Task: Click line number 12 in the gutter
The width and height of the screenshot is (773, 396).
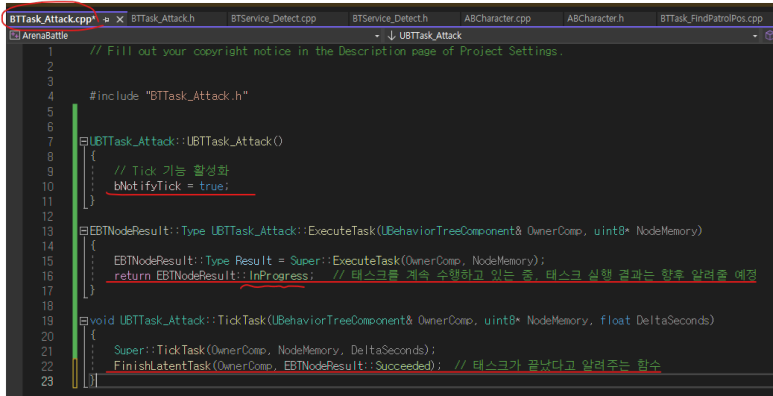Action: point(48,216)
